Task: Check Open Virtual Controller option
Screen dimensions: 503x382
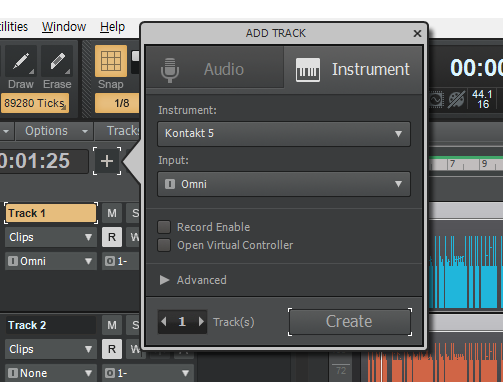Action: tap(164, 245)
